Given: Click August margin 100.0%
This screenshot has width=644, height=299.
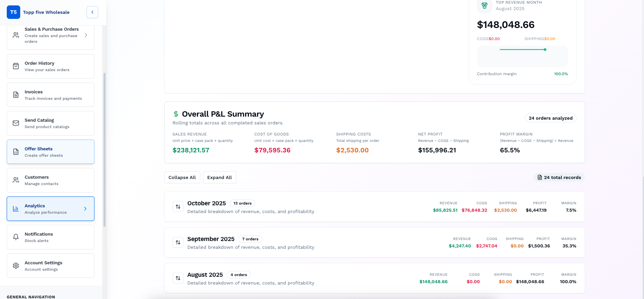Looking at the screenshot, I should pos(568,281).
